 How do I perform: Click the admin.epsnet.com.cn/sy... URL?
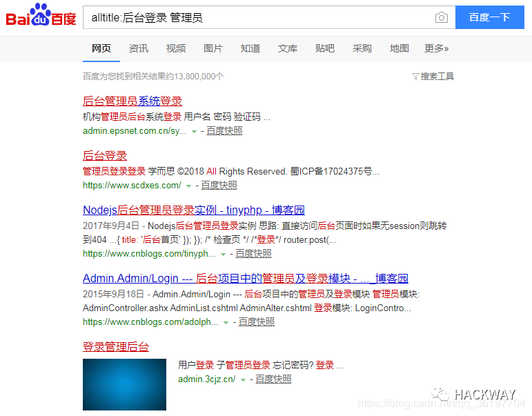tap(135, 131)
